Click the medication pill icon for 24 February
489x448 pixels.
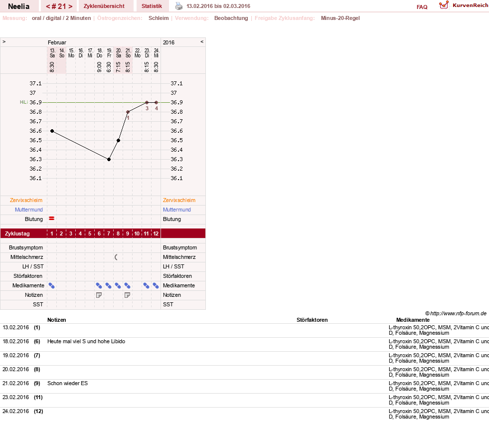[x=156, y=285]
